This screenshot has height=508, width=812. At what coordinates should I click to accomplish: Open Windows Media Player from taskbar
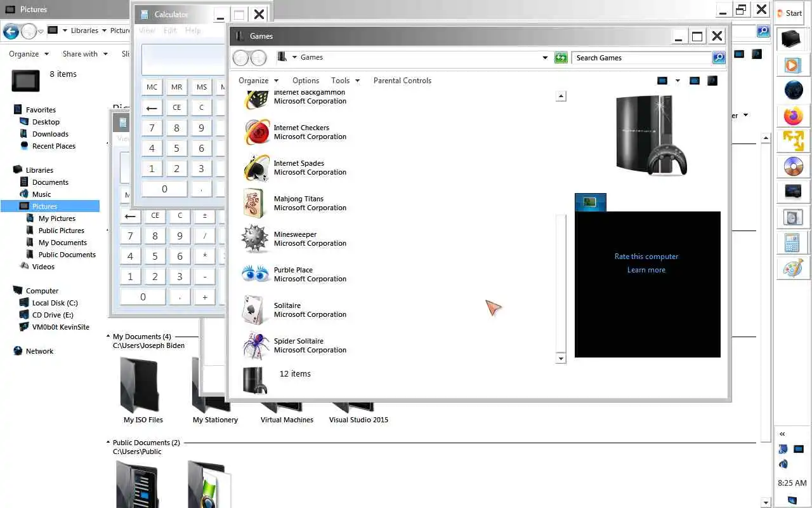coord(792,64)
